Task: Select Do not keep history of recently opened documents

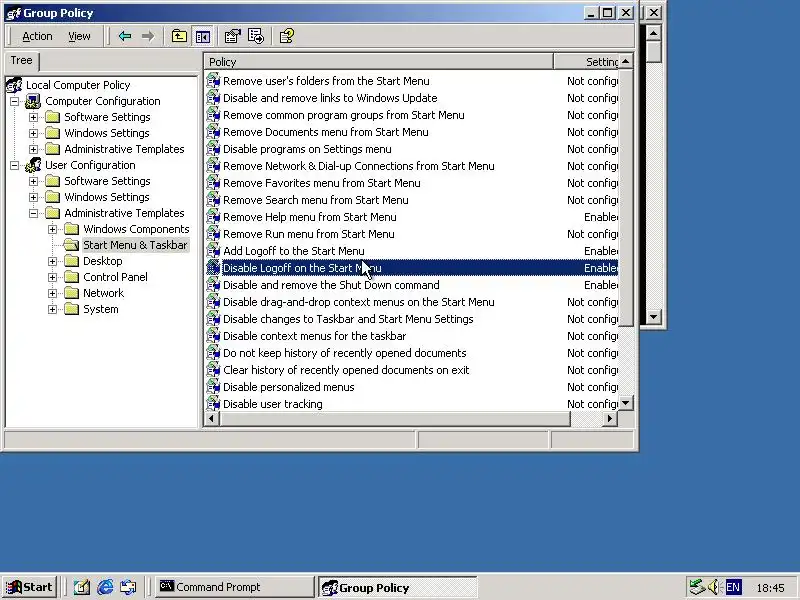Action: click(344, 353)
